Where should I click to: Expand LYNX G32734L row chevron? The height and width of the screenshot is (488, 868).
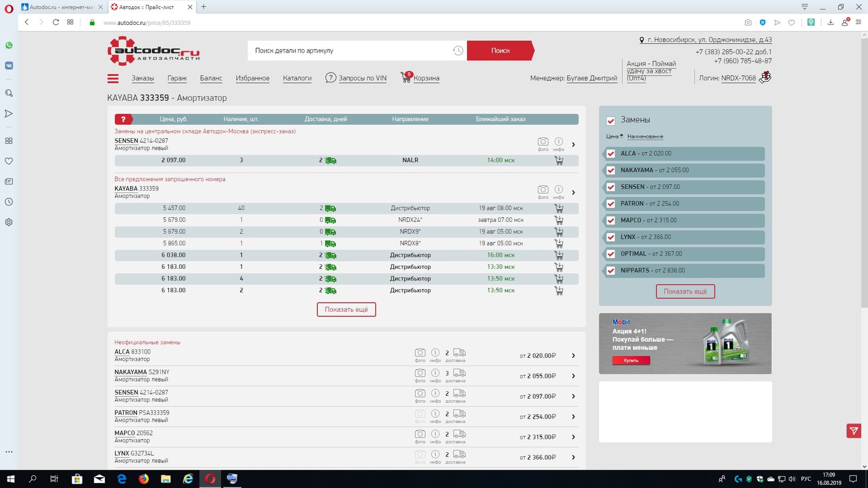[x=573, y=457]
